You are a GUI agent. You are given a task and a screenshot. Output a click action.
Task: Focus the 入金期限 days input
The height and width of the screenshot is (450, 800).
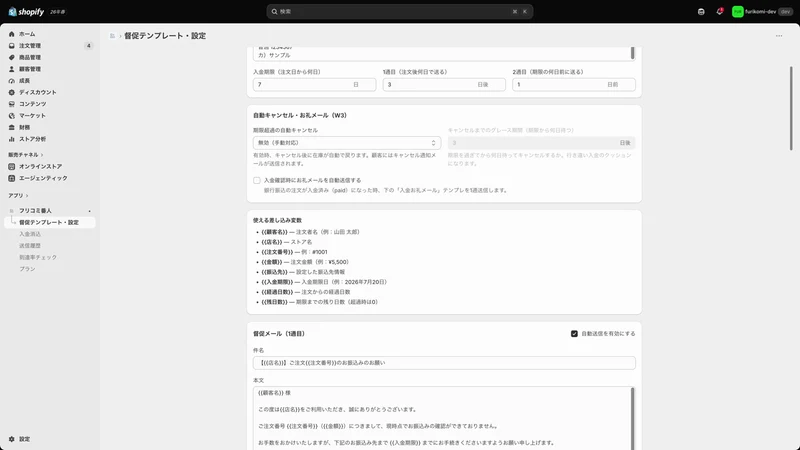(314, 85)
